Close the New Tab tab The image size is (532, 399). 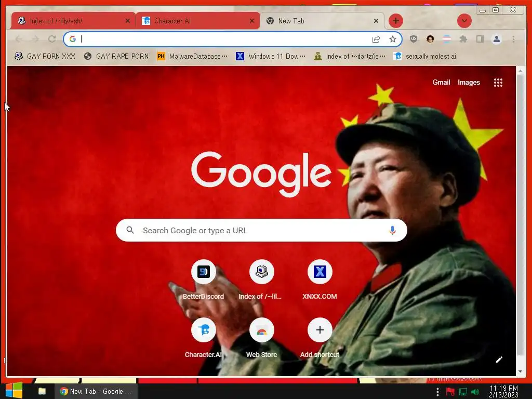click(376, 21)
